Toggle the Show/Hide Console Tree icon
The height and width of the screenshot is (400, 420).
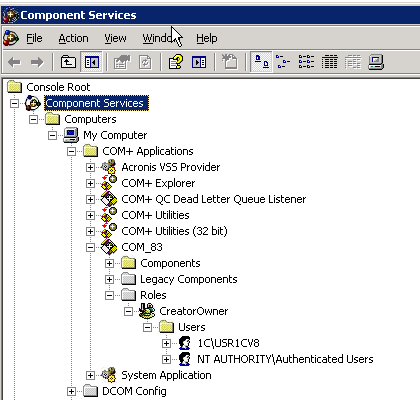click(92, 62)
